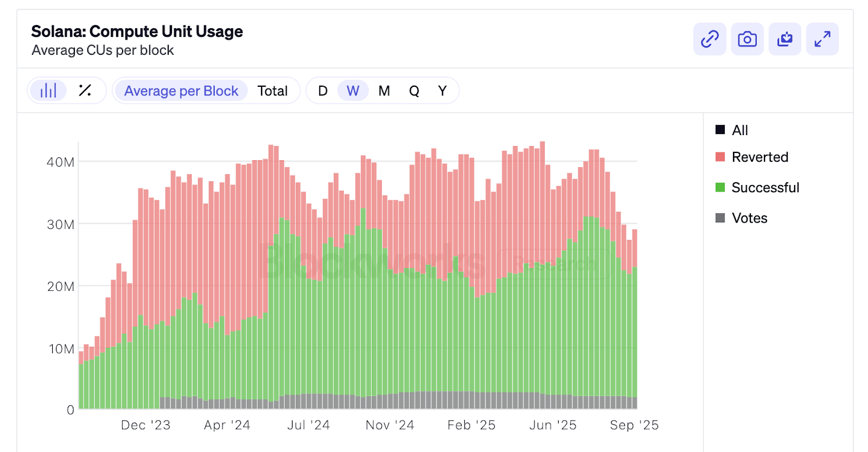The height and width of the screenshot is (452, 868).
Task: Expand chart to fullscreen
Action: pyautogui.click(x=822, y=39)
